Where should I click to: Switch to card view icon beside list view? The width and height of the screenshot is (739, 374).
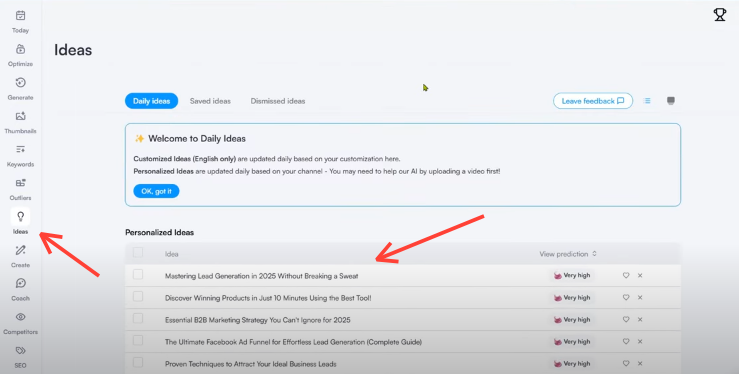tap(671, 101)
